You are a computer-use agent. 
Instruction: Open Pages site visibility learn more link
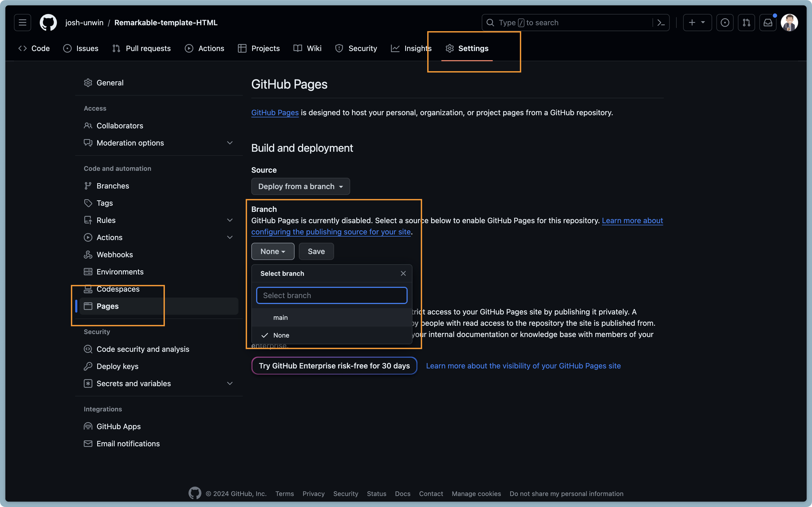523,366
